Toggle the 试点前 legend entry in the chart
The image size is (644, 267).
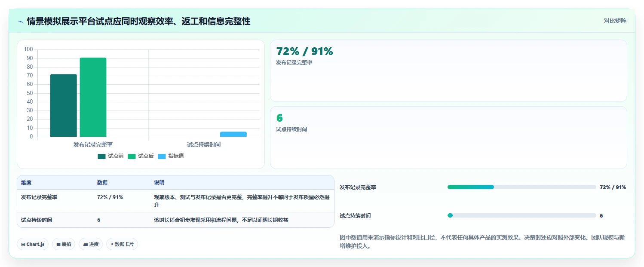pyautogui.click(x=110, y=156)
